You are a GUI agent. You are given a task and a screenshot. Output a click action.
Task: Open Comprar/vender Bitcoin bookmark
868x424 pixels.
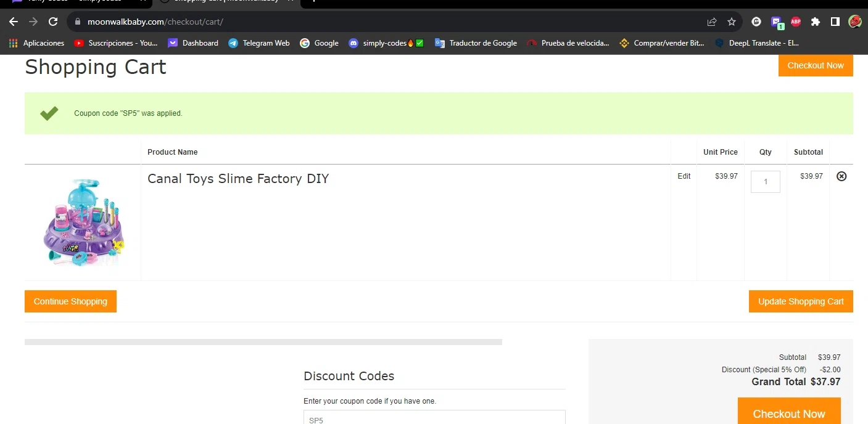click(x=662, y=43)
